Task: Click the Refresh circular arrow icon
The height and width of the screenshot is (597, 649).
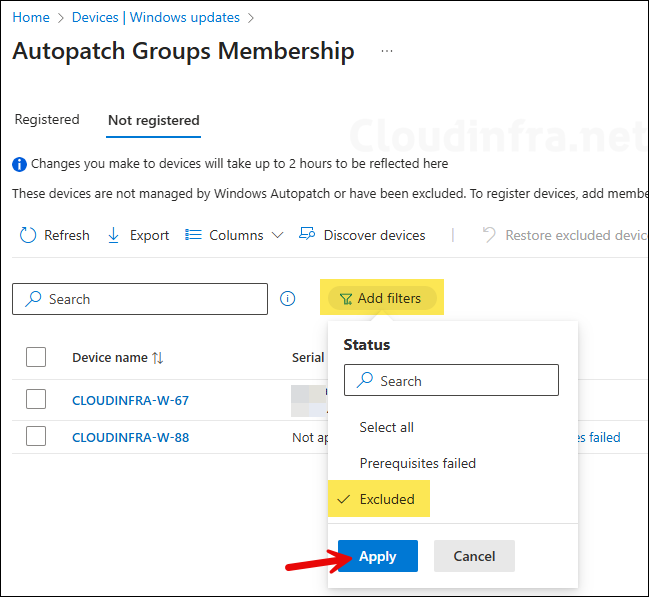Action: tap(28, 235)
